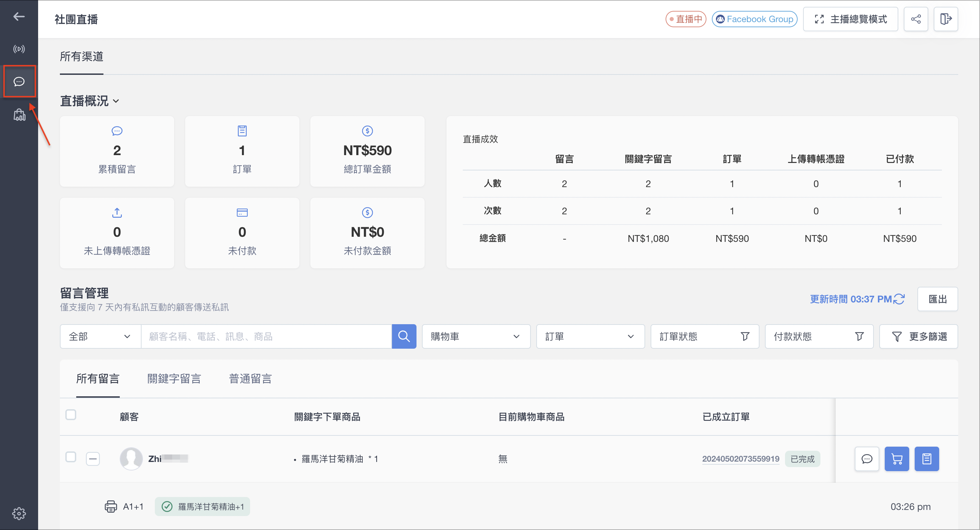This screenshot has width=980, height=530.
Task: Open message icon for customer Zhi
Action: (867, 459)
